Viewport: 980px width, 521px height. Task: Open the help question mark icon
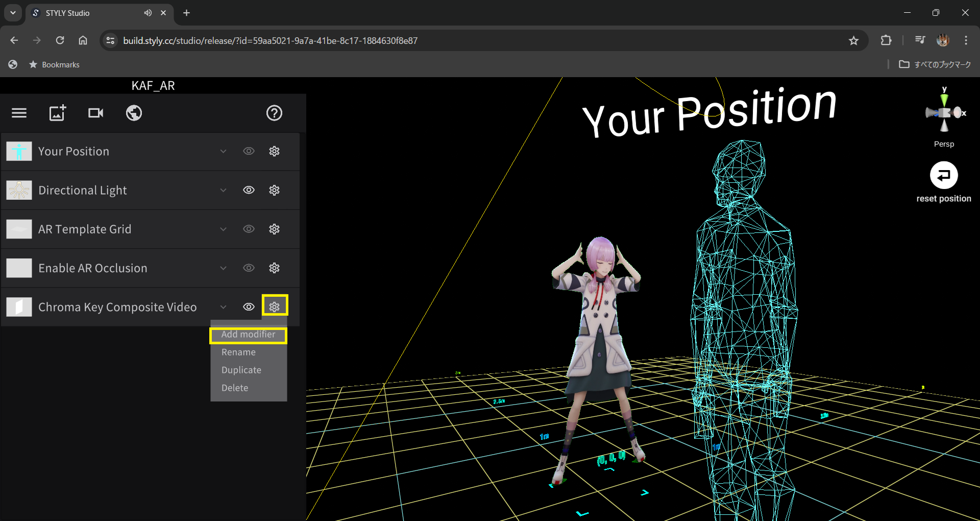click(x=274, y=113)
